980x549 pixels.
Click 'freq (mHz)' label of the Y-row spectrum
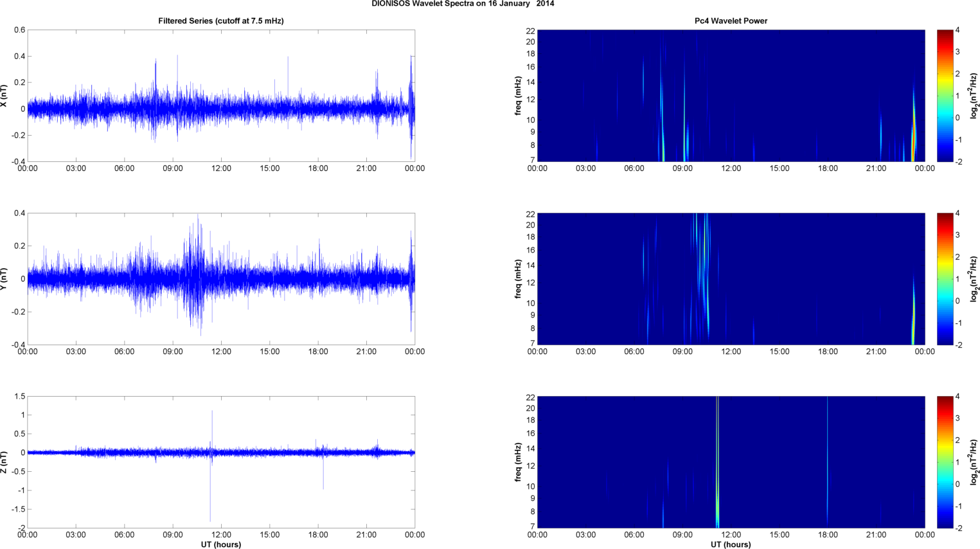pos(518,279)
